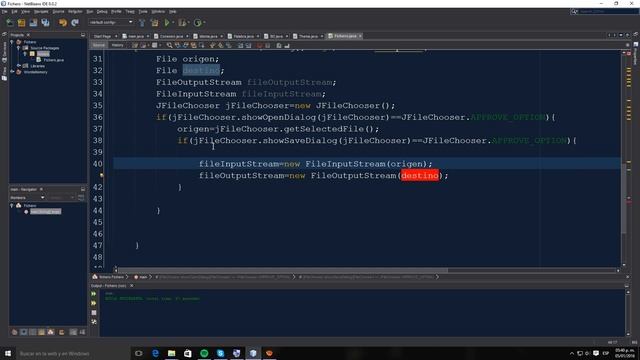Minimize the Projects panel
This screenshot has height=360, width=640.
83,35
